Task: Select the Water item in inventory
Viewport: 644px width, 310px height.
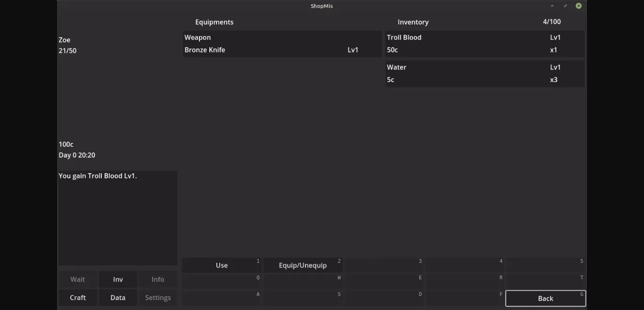Action: click(x=485, y=74)
